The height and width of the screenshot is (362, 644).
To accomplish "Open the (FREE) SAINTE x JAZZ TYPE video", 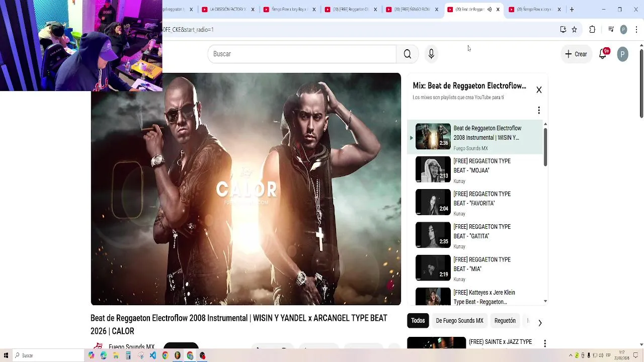I will [x=500, y=342].
